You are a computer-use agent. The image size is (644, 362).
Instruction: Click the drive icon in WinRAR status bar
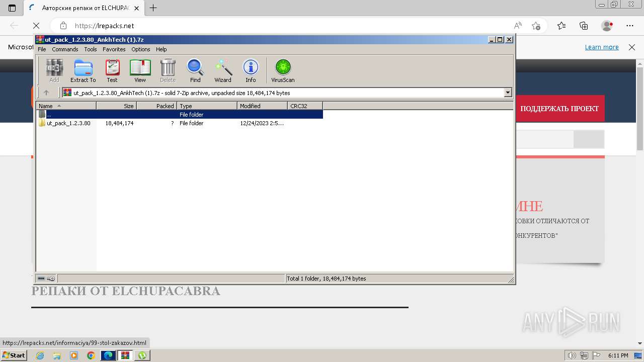pos(41,279)
